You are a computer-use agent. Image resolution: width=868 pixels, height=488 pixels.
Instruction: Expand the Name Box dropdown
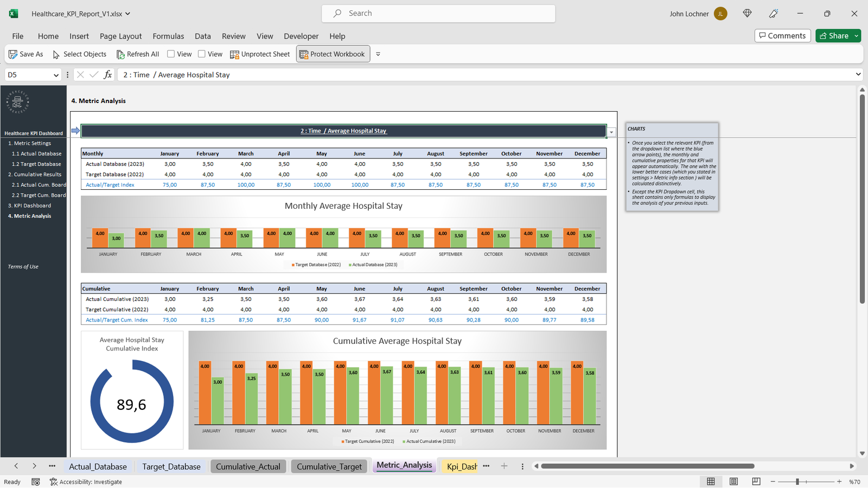pyautogui.click(x=55, y=75)
